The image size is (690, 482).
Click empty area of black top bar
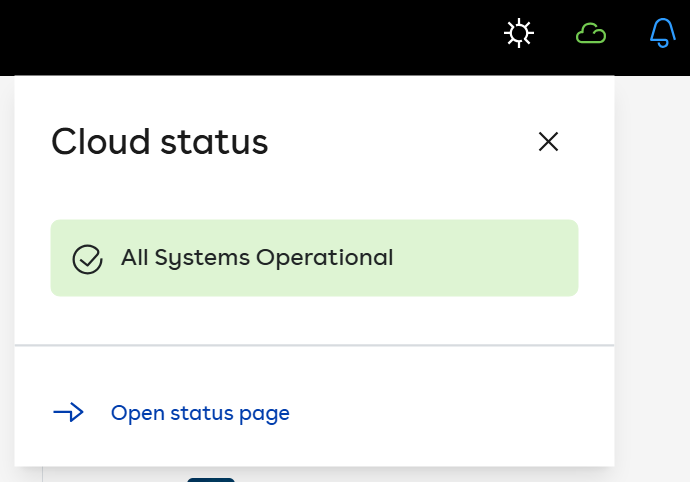(x=250, y=36)
